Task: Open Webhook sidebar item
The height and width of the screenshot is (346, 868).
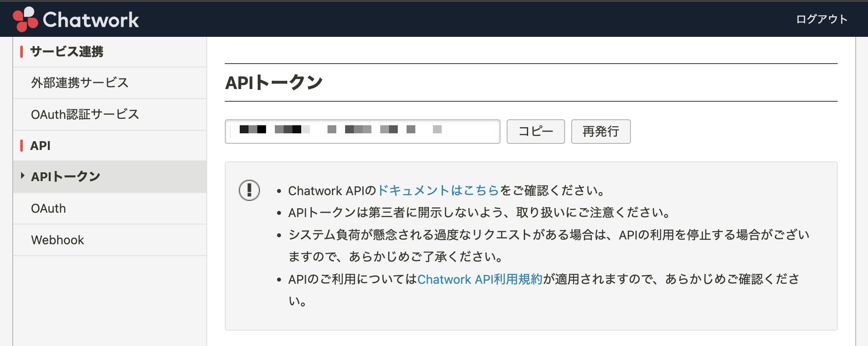Action: coord(110,240)
